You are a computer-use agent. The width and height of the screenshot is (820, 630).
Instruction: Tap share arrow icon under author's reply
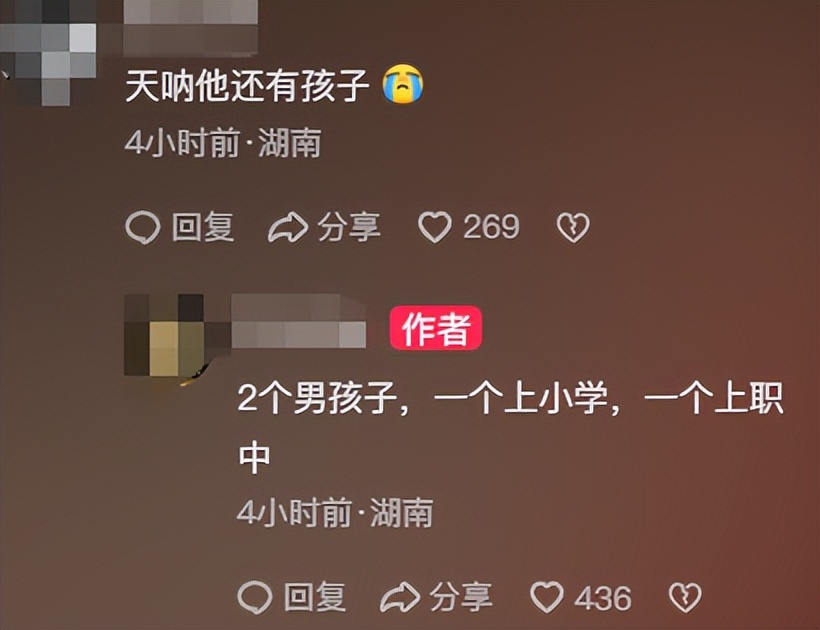point(400,597)
